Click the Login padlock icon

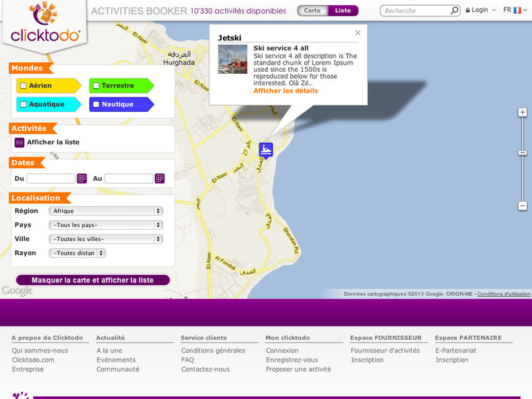click(x=468, y=10)
